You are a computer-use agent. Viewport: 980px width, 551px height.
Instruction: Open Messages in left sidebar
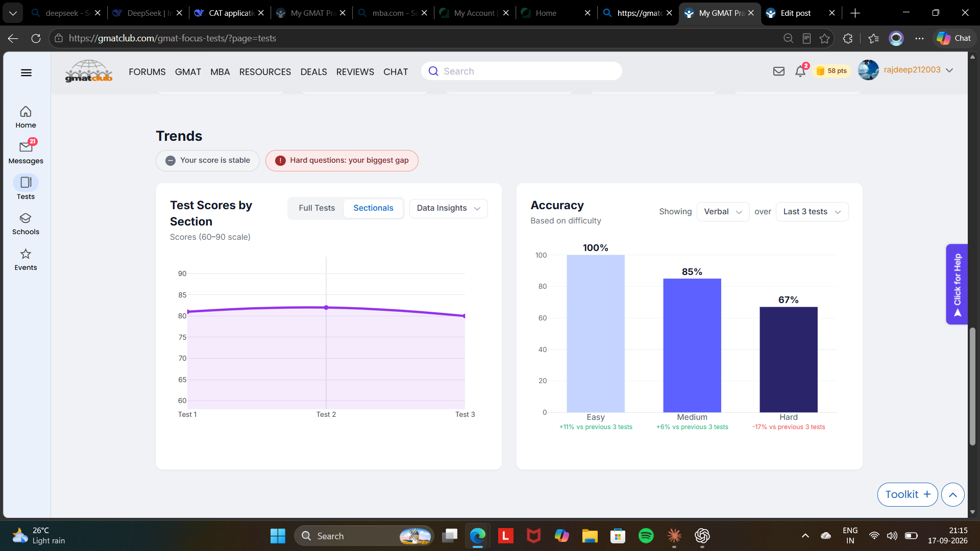coord(26,152)
